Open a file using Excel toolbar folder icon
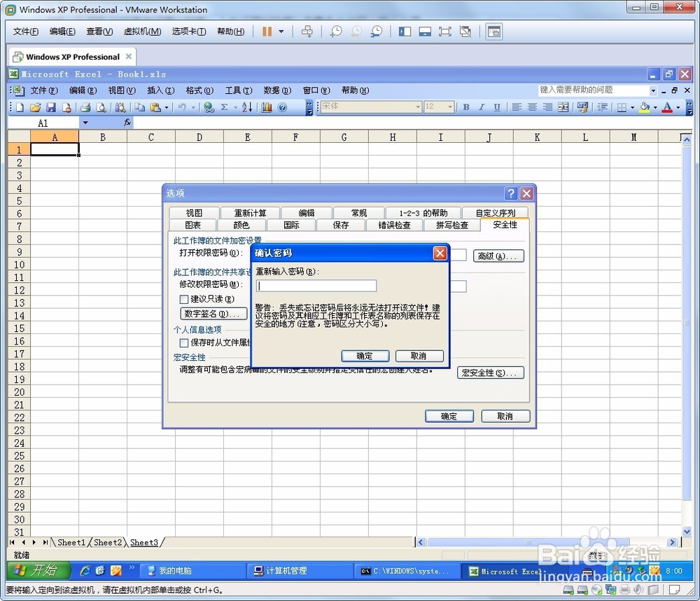This screenshot has width=700, height=601. [36, 107]
